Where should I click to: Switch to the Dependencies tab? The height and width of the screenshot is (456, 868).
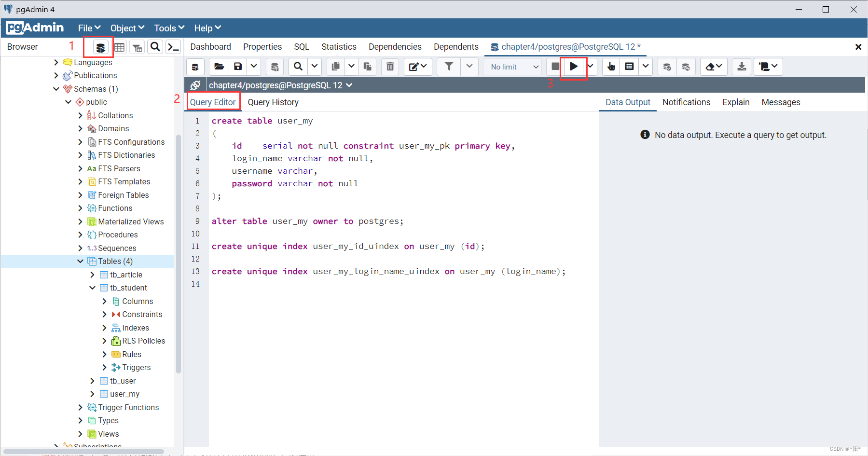pos(395,47)
